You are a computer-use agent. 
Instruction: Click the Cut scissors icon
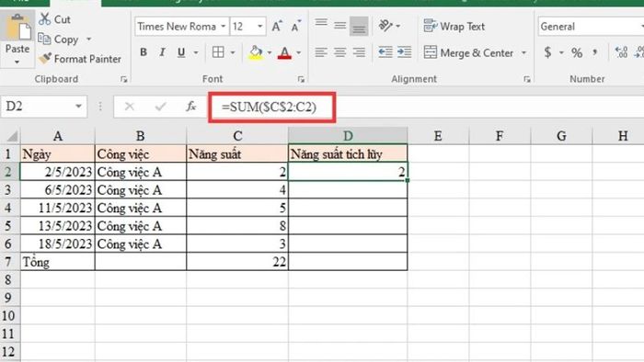[44, 19]
